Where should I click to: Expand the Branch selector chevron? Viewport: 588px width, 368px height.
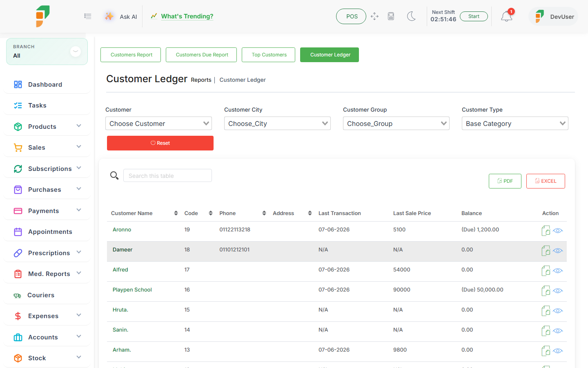pyautogui.click(x=76, y=52)
